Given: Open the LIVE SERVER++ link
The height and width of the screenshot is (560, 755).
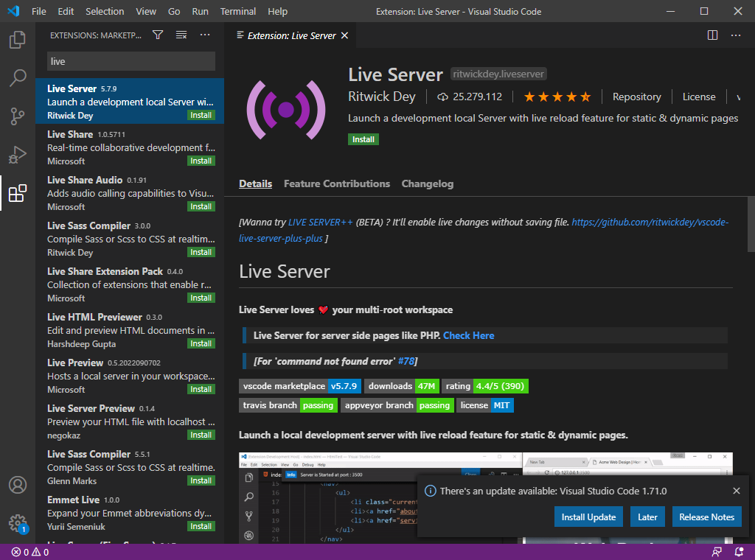Looking at the screenshot, I should coord(320,223).
